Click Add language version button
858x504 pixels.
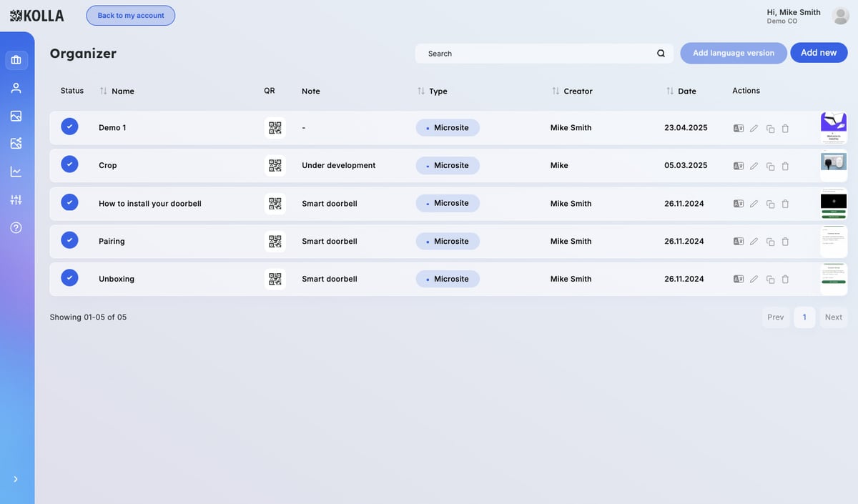734,53
